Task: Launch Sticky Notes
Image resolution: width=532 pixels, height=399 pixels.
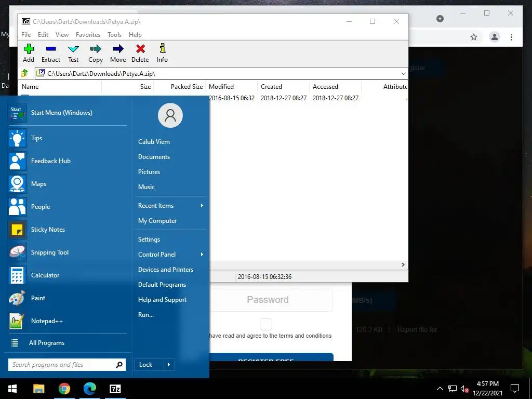Action: (67, 229)
